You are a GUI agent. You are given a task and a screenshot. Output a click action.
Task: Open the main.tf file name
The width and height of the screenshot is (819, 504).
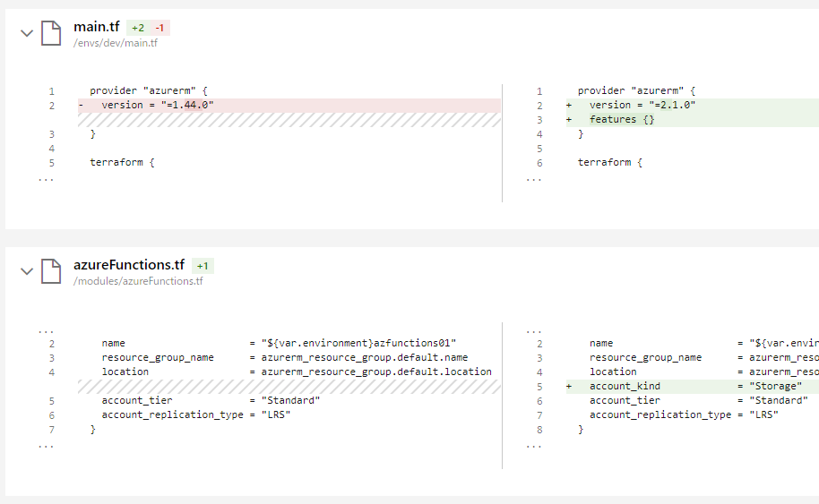coord(97,27)
